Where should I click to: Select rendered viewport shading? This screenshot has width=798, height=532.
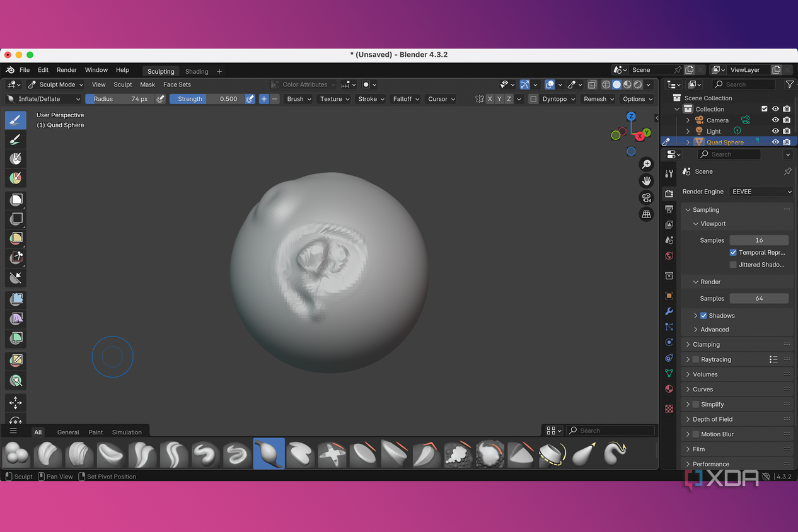[638, 84]
